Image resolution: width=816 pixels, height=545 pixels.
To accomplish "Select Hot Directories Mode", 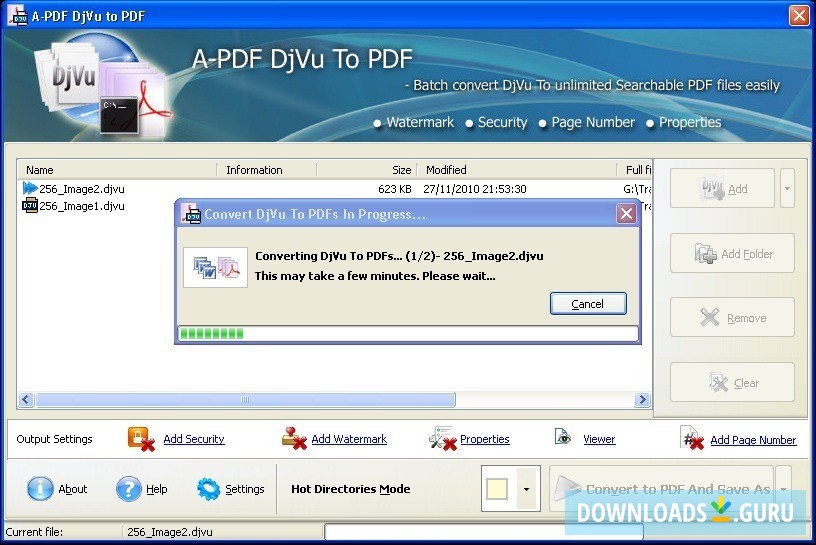I will (x=350, y=489).
